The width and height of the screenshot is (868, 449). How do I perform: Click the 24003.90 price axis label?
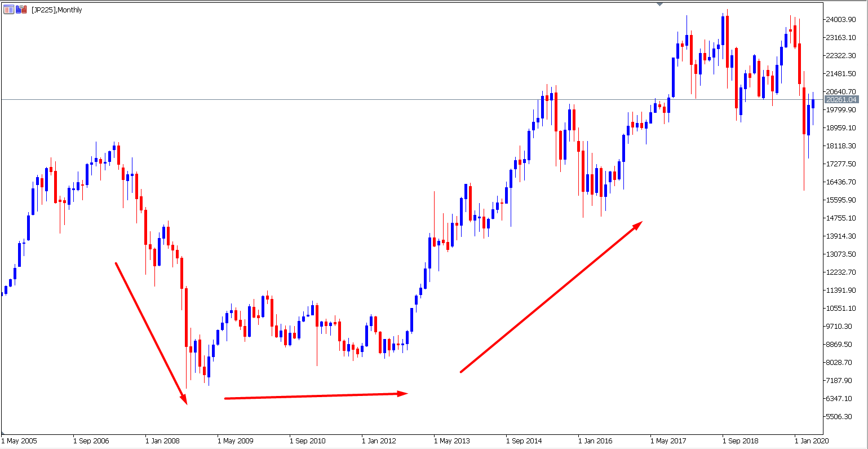(x=841, y=20)
